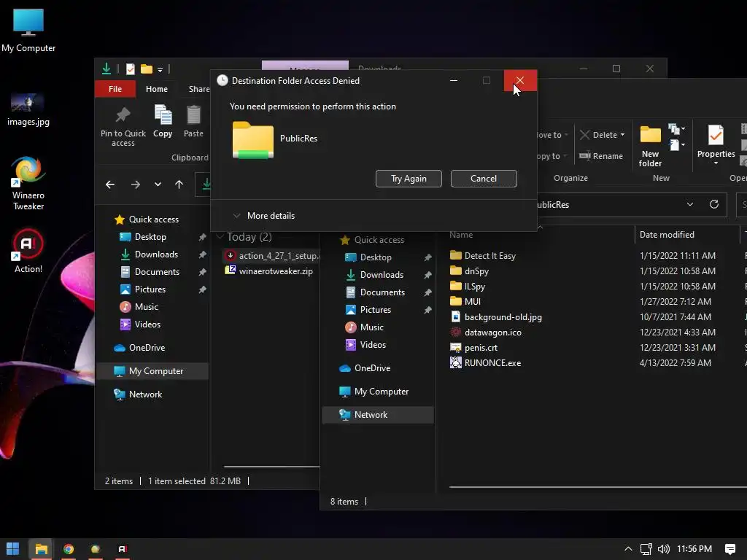
Task: Select the Detect It Easy folder
Action: (x=483, y=256)
